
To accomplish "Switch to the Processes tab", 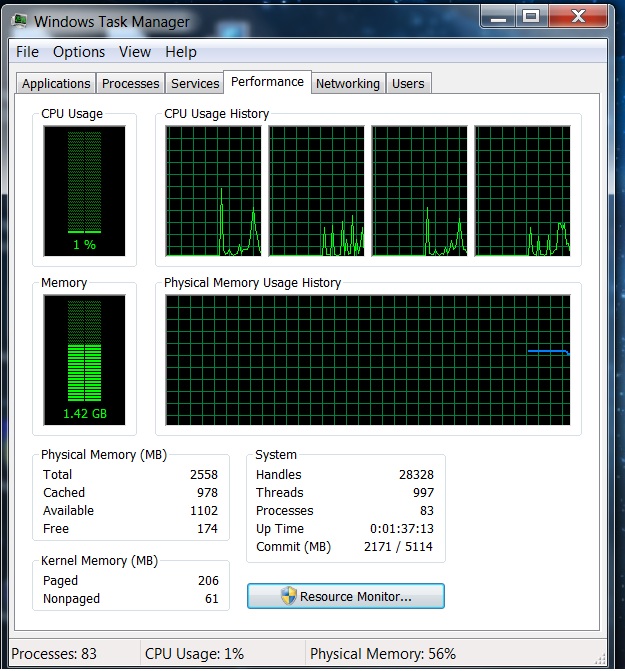I will point(130,83).
